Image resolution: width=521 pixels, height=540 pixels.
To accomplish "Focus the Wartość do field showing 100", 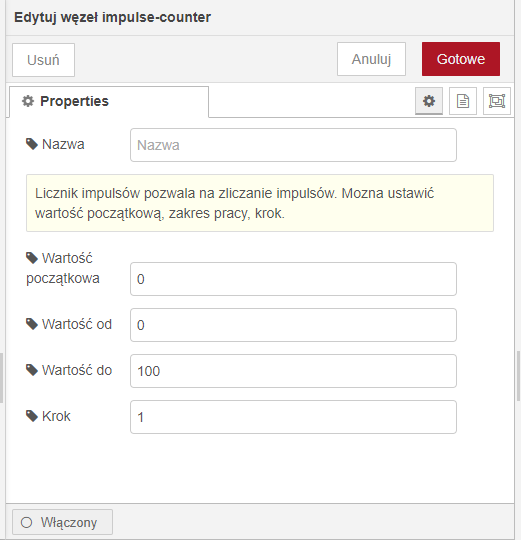I will click(293, 371).
